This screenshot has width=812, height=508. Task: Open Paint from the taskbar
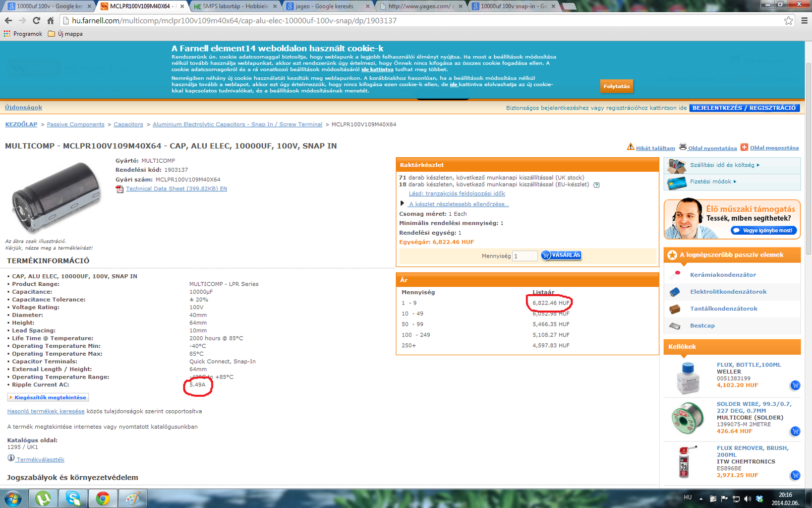click(132, 498)
